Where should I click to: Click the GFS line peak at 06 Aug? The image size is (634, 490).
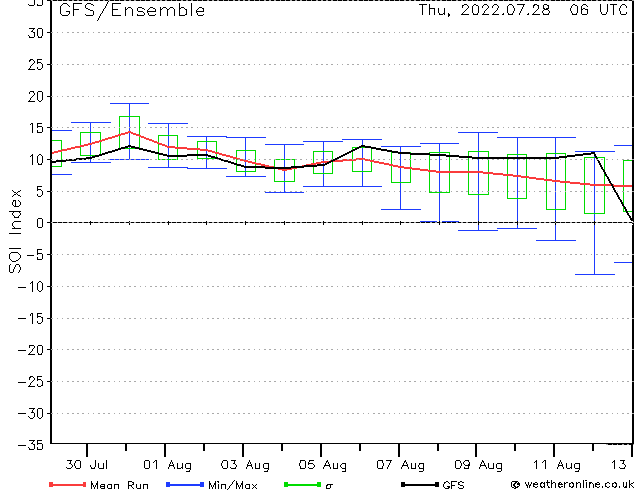[362, 146]
